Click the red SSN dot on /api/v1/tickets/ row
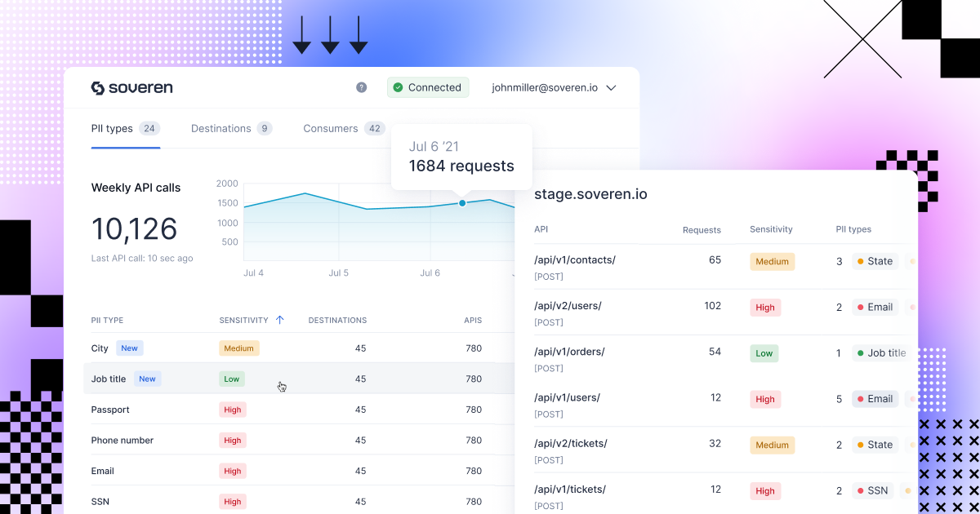Image resolution: width=980 pixels, height=514 pixels. point(858,490)
